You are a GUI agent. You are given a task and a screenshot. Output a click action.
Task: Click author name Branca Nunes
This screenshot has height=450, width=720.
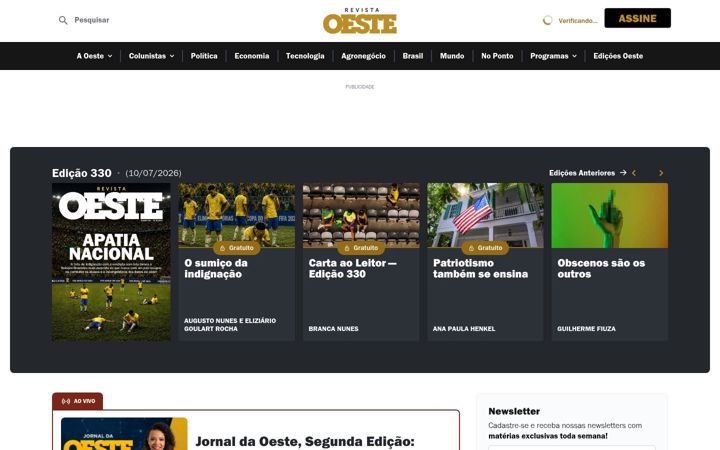(333, 329)
